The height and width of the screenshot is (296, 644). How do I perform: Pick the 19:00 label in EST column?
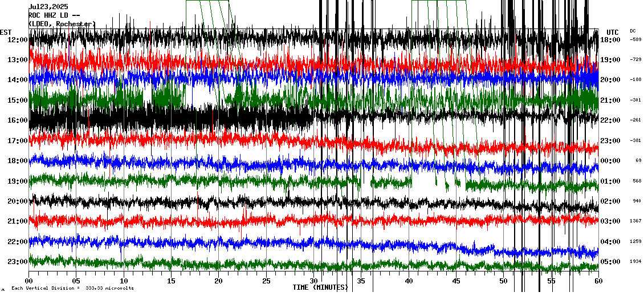[17, 181]
